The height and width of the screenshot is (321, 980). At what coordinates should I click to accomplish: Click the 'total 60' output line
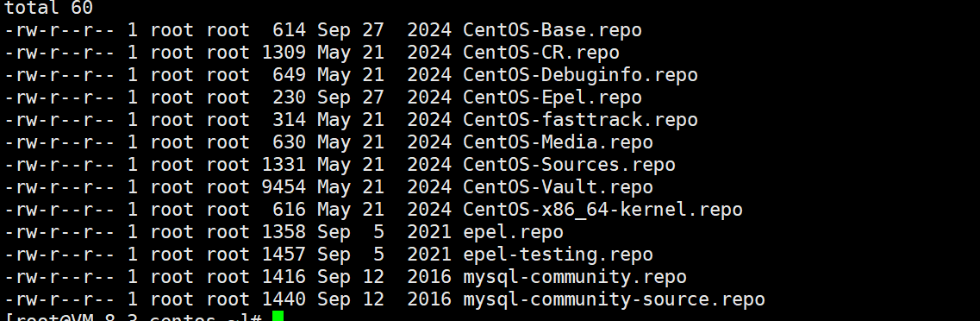pyautogui.click(x=49, y=8)
